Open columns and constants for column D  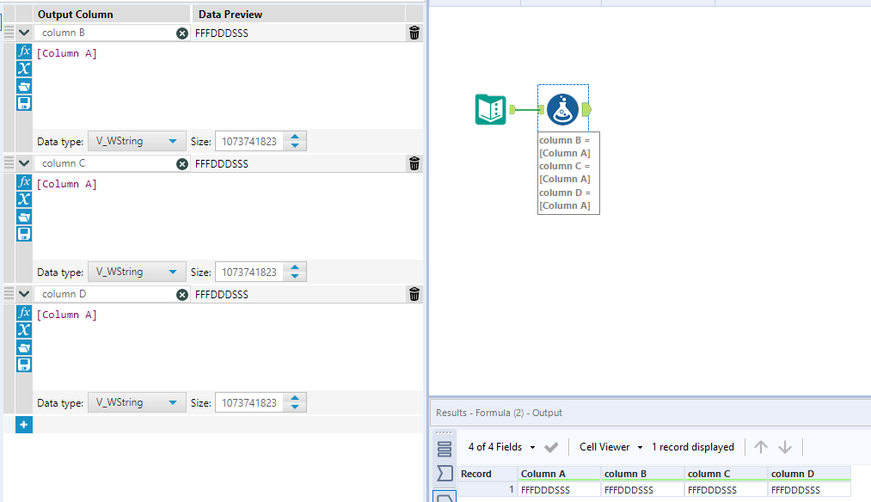pyautogui.click(x=24, y=330)
